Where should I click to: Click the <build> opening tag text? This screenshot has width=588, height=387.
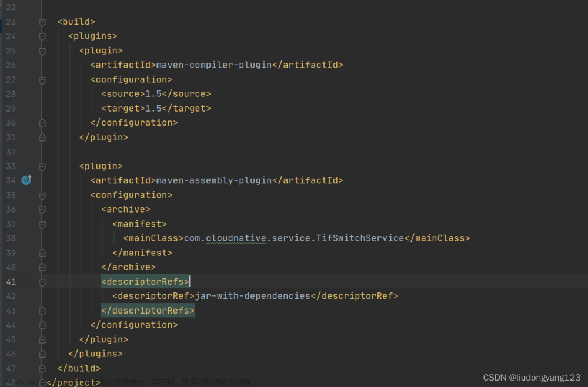pyautogui.click(x=76, y=22)
